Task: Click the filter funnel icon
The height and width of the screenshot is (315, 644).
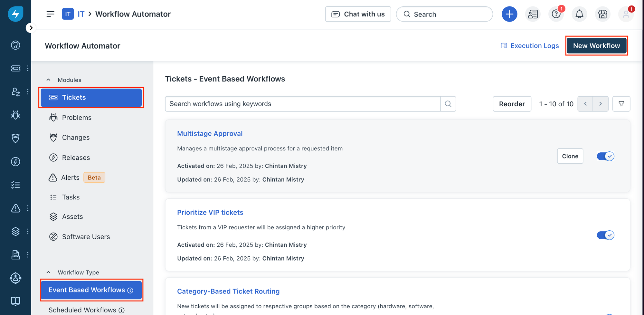Action: pos(621,104)
